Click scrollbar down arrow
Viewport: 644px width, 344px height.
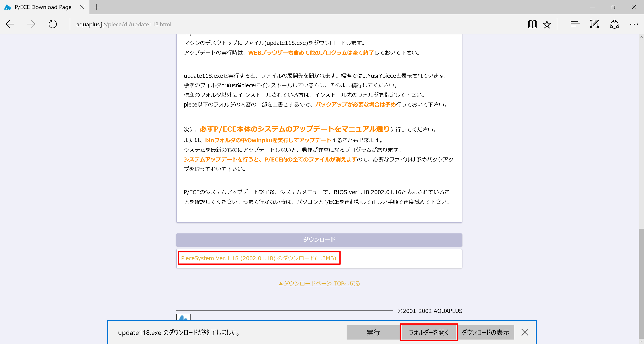coord(641,341)
